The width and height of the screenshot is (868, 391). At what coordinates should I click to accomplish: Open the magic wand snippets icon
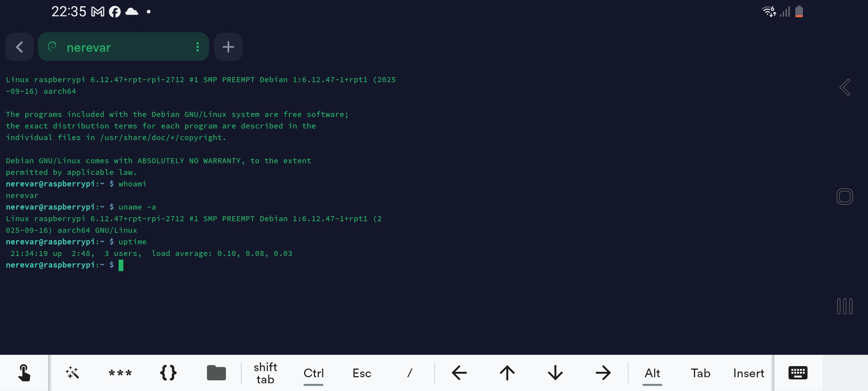coord(72,373)
